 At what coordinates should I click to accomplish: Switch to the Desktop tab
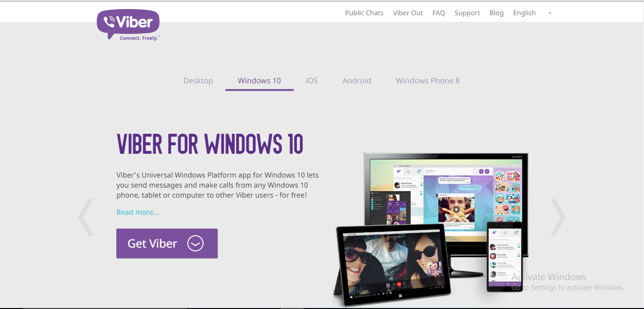(x=198, y=80)
